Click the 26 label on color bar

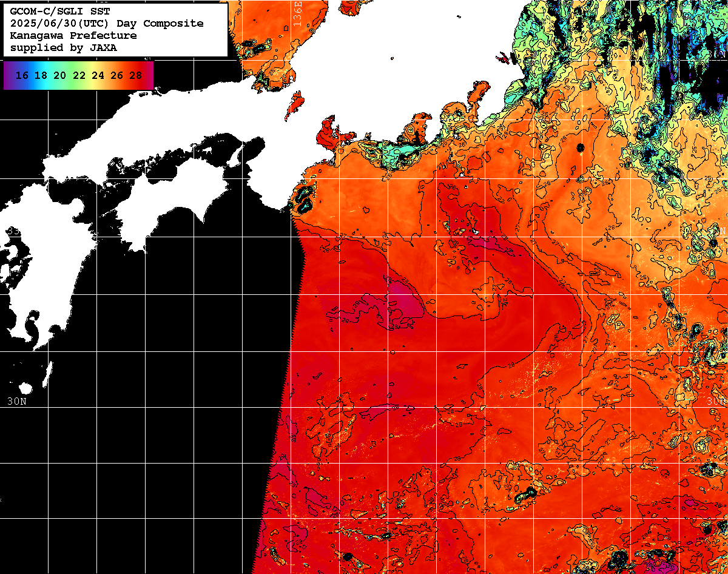point(116,76)
